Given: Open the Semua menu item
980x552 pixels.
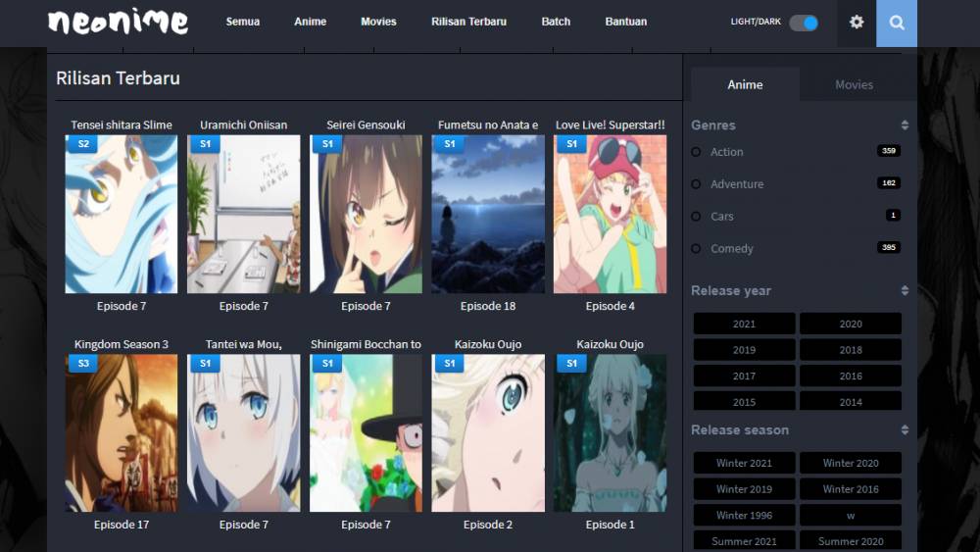Looking at the screenshot, I should (x=242, y=22).
